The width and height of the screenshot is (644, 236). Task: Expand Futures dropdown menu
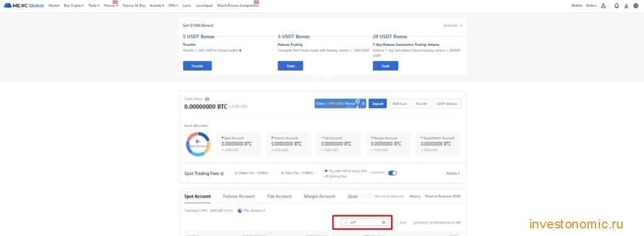click(x=111, y=6)
